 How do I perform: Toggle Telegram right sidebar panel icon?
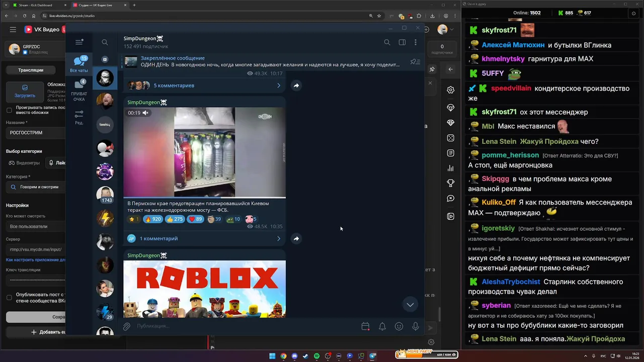click(x=402, y=42)
